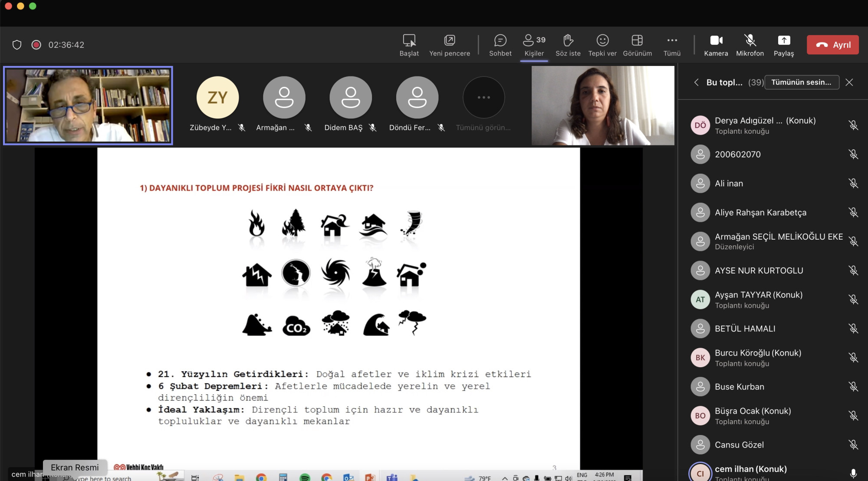Select participant Buse Kurban
This screenshot has width=868, height=481.
point(773,387)
